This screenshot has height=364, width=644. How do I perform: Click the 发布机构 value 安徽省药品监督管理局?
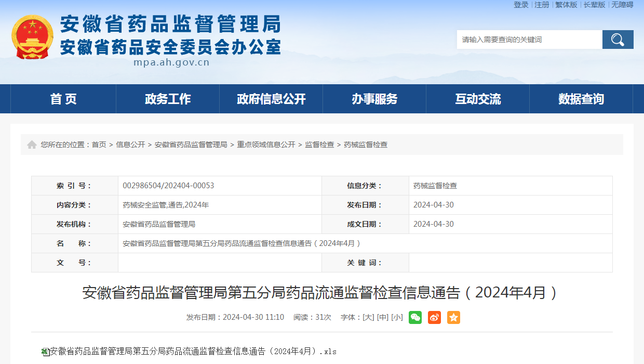click(x=159, y=224)
